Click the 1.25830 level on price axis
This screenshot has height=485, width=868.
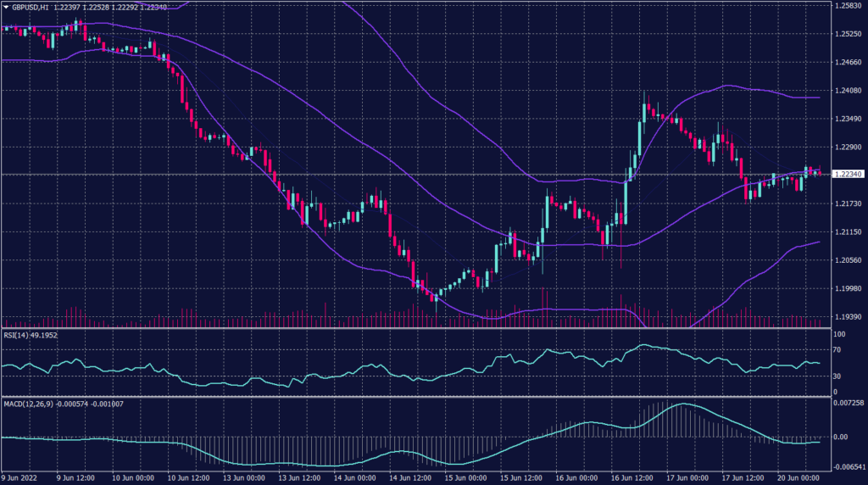click(848, 6)
